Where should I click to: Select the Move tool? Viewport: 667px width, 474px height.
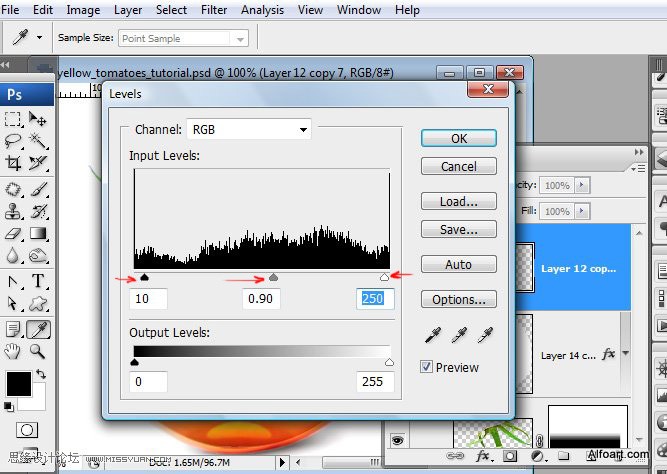pyautogui.click(x=37, y=119)
